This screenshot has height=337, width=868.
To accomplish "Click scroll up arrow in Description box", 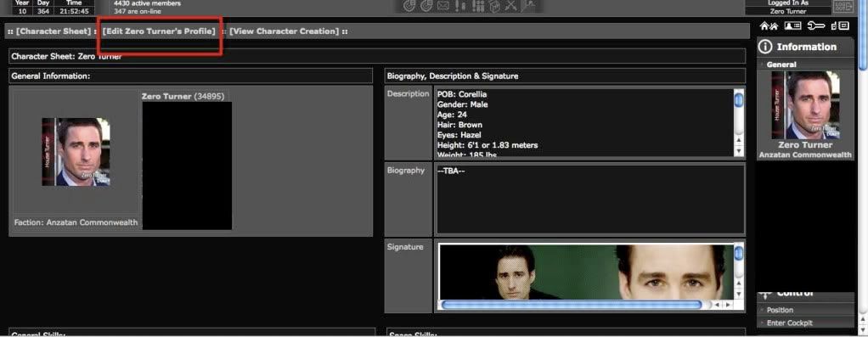I will coord(738,141).
